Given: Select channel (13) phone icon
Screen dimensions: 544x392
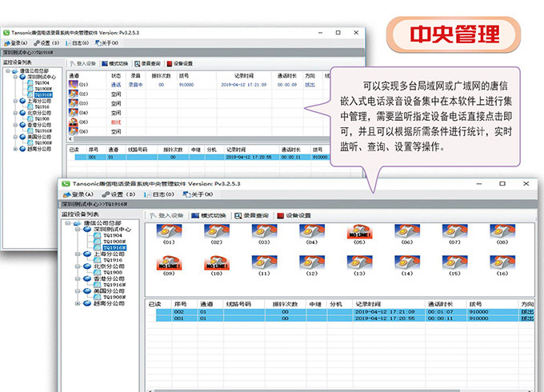Looking at the screenshot, I should click(359, 262).
